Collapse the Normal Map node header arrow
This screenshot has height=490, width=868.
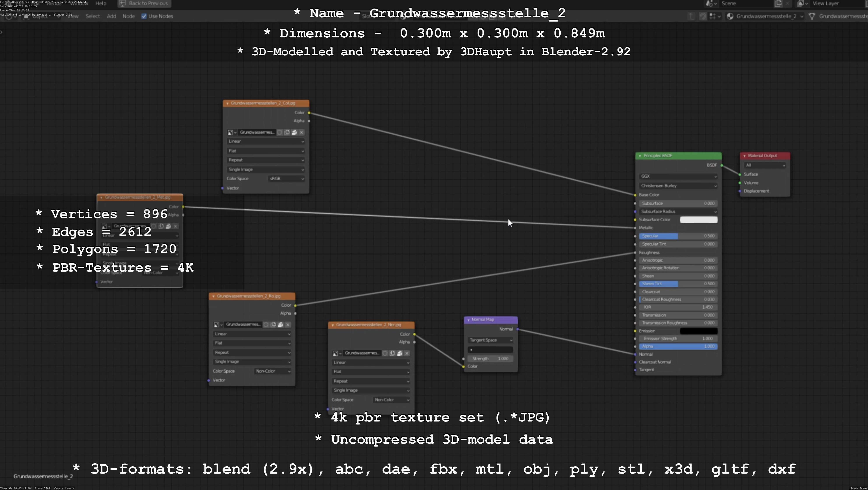[468, 320]
